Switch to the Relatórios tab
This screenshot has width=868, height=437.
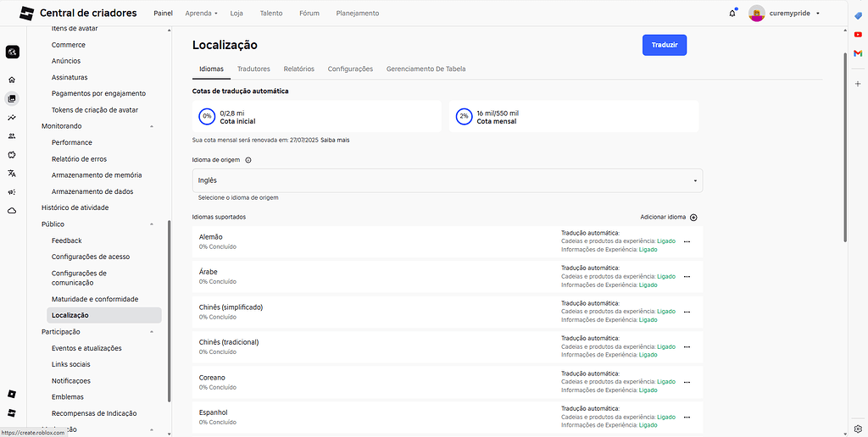point(299,69)
